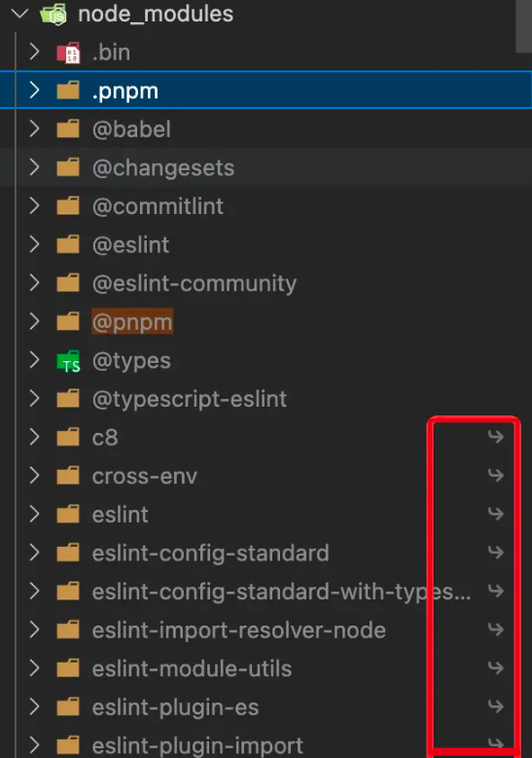Expand the @eslint-community chevron
Viewport: 532px width, 758px height.
tap(34, 283)
